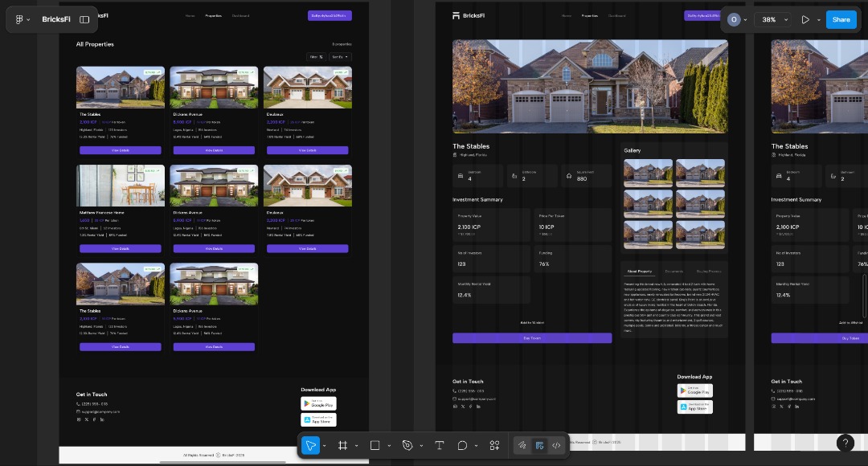The image size is (868, 466).
Task: Select the Pen tool
Action: point(407,446)
